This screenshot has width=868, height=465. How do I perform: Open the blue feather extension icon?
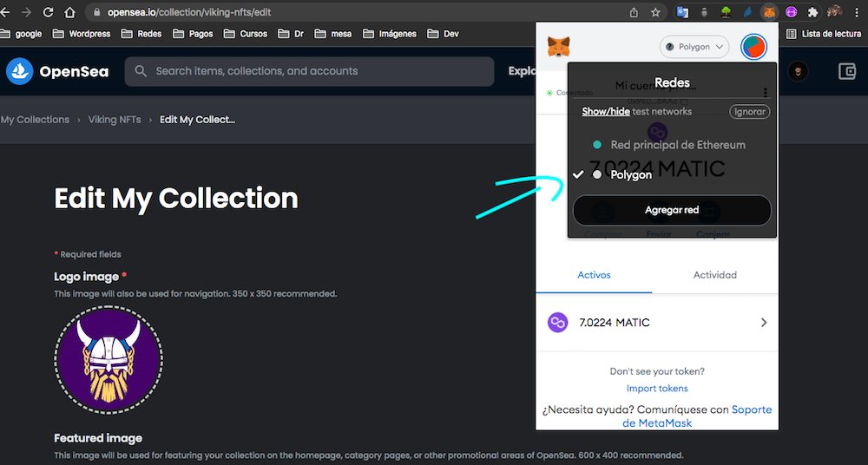[x=747, y=12]
